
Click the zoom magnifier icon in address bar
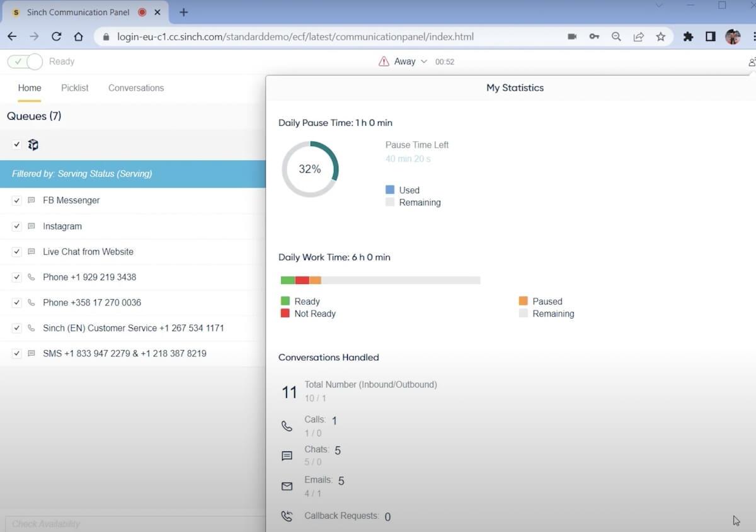click(x=616, y=37)
